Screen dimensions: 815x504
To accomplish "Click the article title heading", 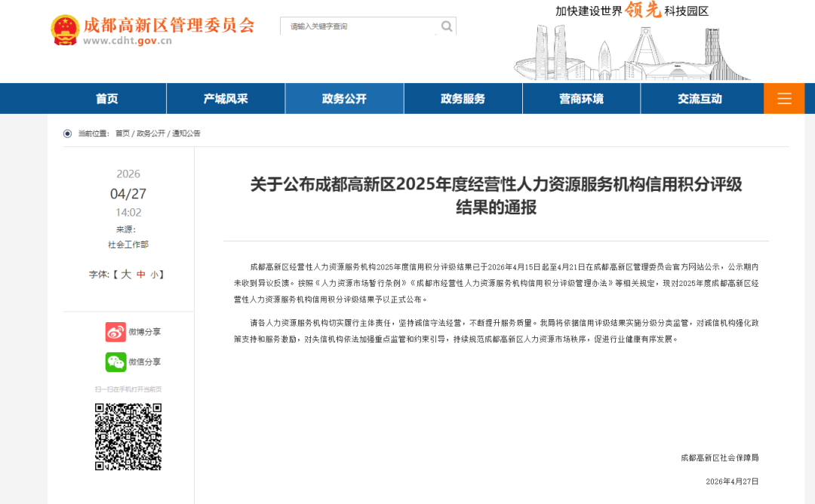I will 496,195.
